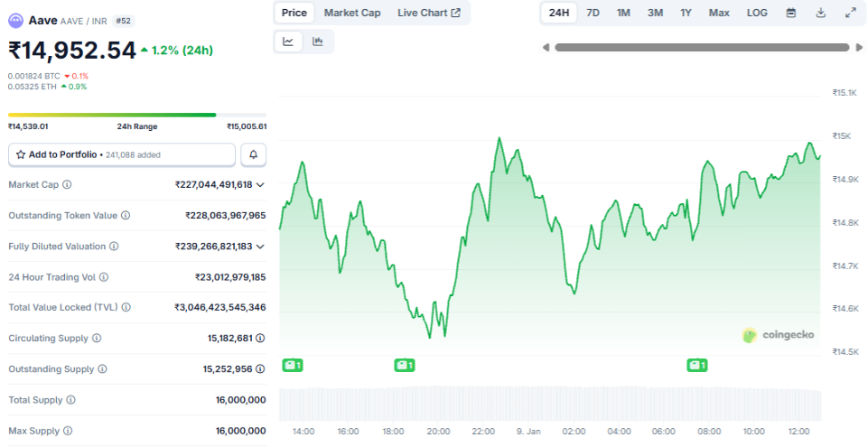Click the 9. Jan axis label
The height and width of the screenshot is (447, 868).
[528, 431]
